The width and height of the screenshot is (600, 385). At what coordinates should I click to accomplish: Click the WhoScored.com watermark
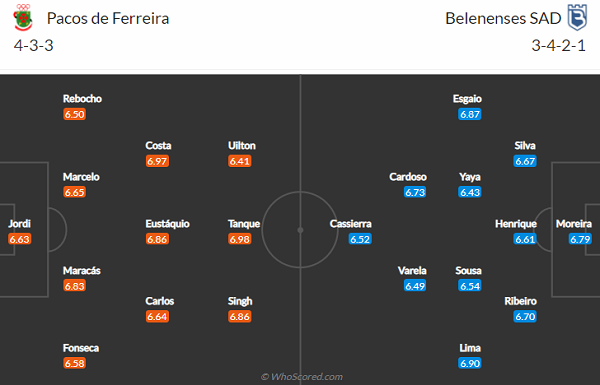tap(302, 377)
